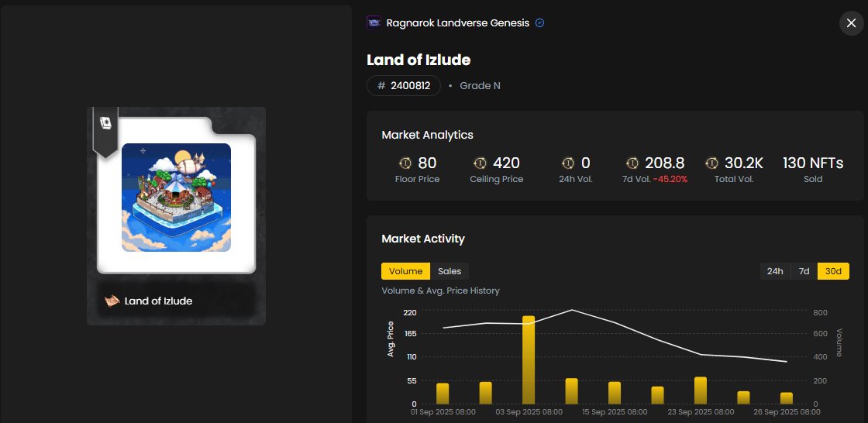Click the card badge ribbon icon on the NFT card
This screenshot has height=423, width=868.
[x=105, y=123]
